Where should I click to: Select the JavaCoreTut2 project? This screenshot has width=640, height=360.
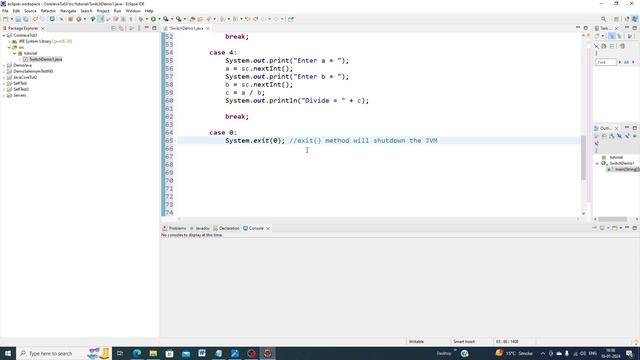[25, 77]
